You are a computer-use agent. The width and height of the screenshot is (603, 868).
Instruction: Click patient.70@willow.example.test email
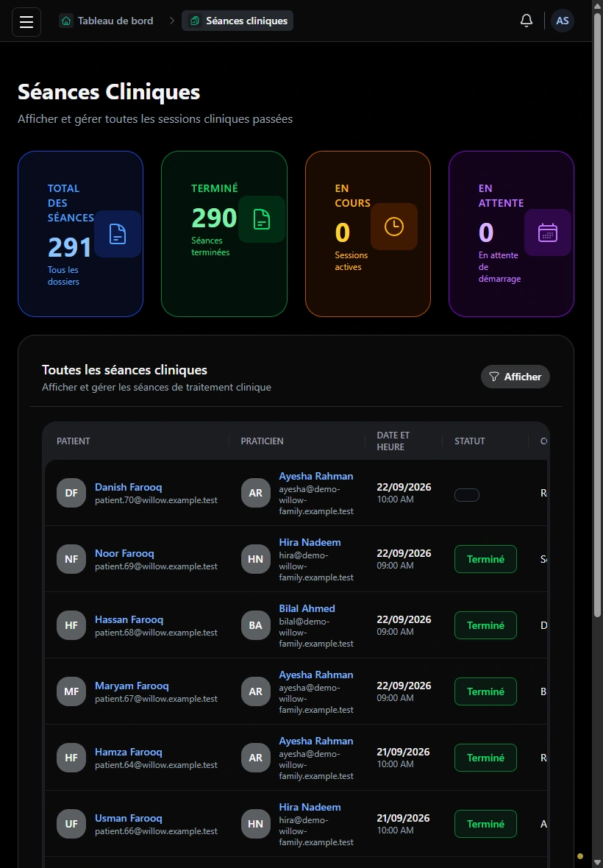[156, 500]
